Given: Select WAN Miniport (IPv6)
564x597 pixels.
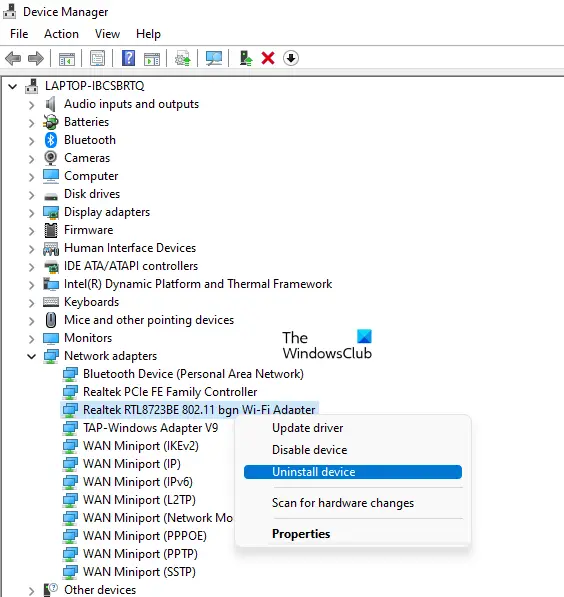Looking at the screenshot, I should click(137, 482).
